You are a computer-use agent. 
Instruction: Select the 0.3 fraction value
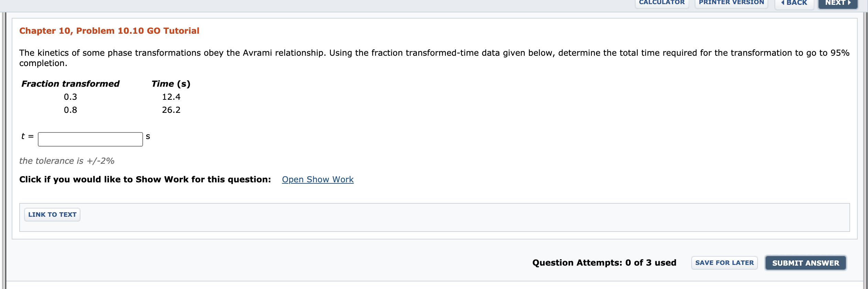coord(70,97)
